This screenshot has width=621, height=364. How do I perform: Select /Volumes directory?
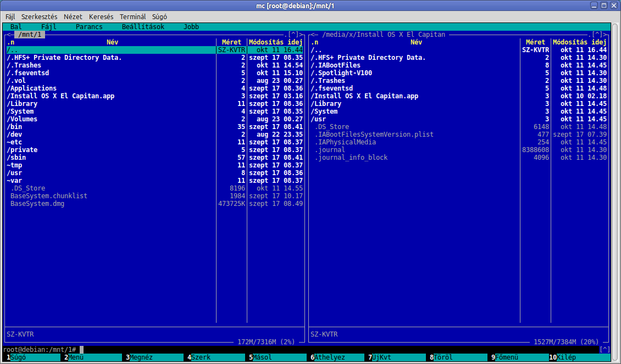click(154, 119)
